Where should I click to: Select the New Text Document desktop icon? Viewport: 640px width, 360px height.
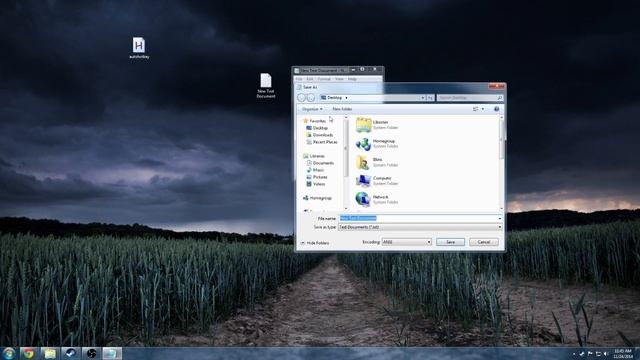[266, 86]
